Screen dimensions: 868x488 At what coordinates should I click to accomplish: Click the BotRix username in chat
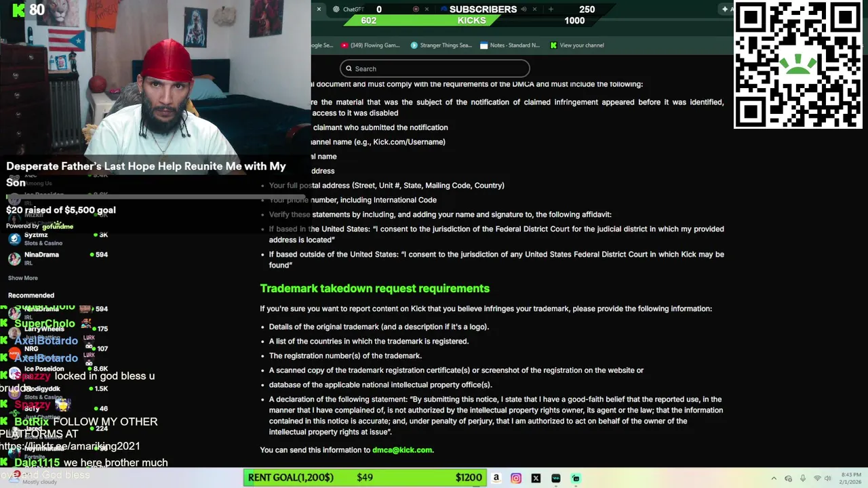pos(32,422)
